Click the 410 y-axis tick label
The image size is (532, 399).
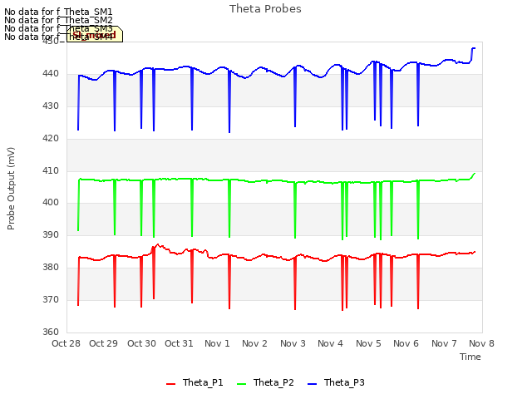51,170
